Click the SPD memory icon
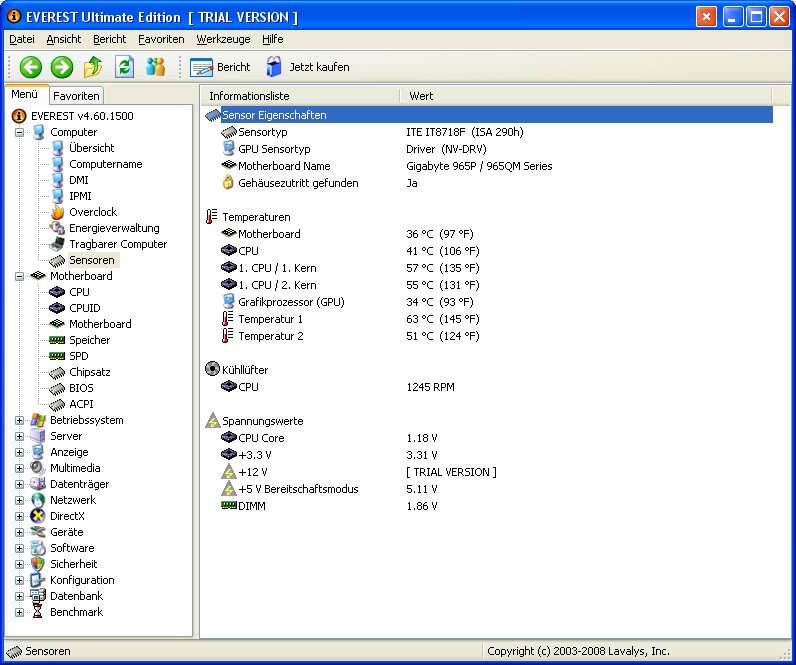The height and width of the screenshot is (665, 796). tap(57, 356)
